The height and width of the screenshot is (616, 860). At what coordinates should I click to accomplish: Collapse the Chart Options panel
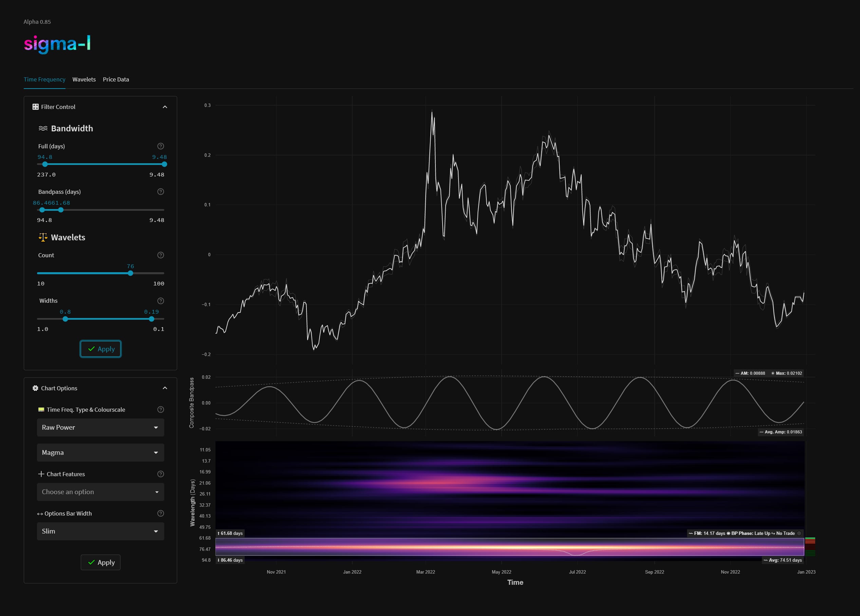(x=165, y=388)
